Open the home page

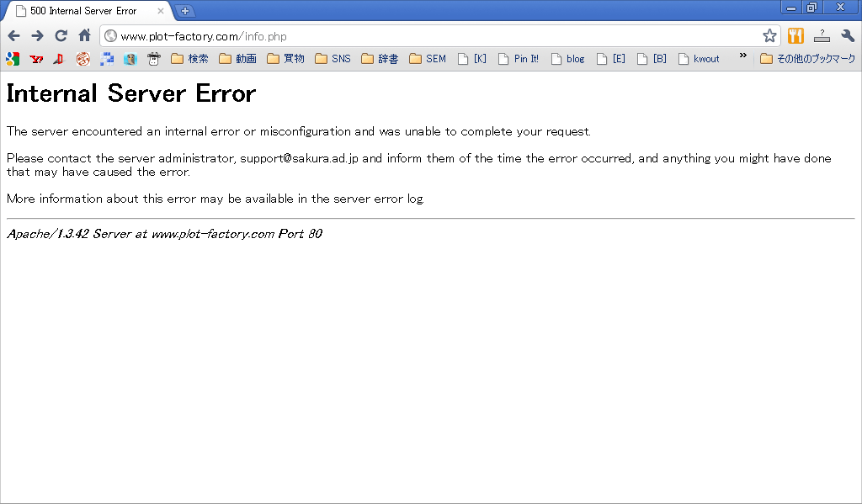coord(85,35)
